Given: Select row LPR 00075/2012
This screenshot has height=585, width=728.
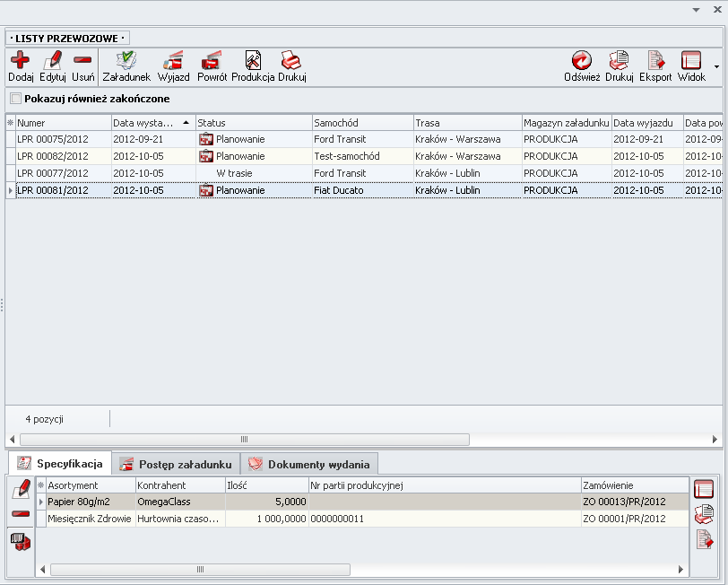Looking at the screenshot, I should click(54, 139).
